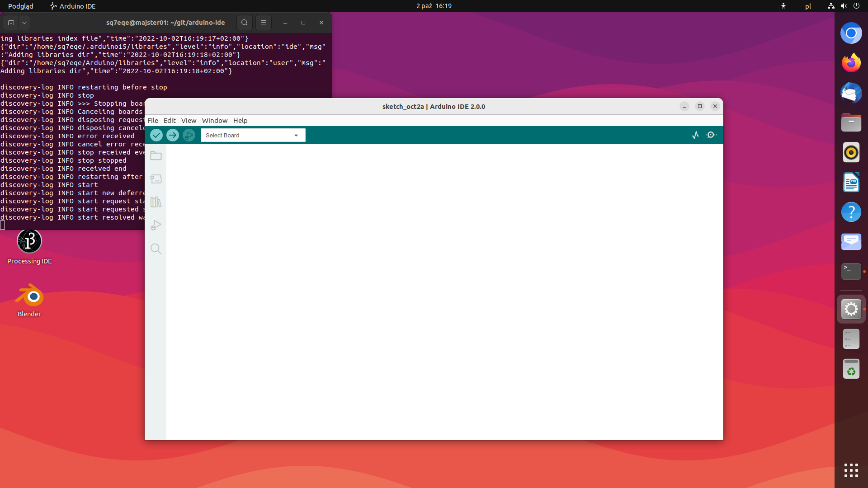Close the Arduino IDE window
Screen dimensions: 868x488
click(x=715, y=106)
